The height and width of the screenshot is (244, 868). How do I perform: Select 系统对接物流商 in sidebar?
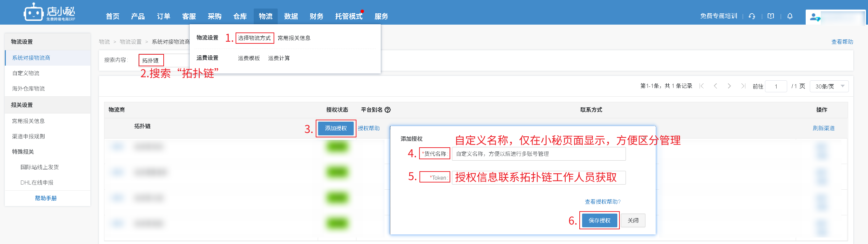[x=48, y=58]
